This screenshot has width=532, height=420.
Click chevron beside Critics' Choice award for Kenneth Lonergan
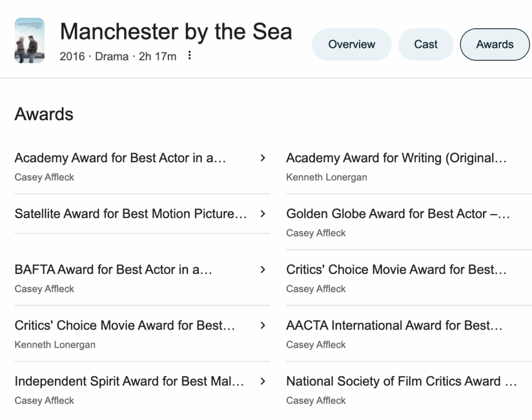pos(263,325)
